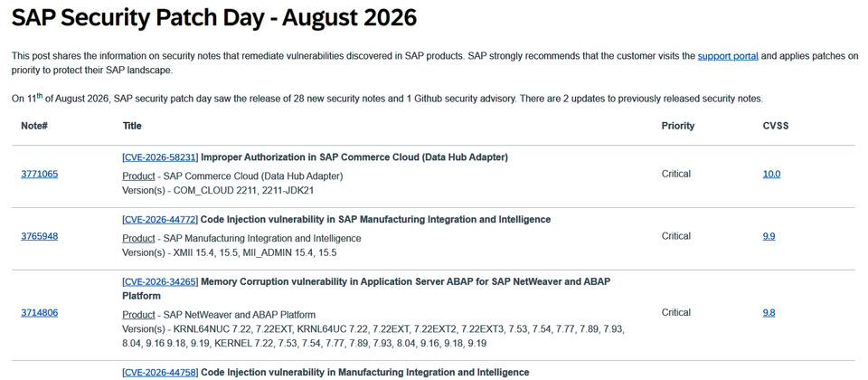Follow the CVE-2026-34265 link
The height and width of the screenshot is (380, 868).
click(160, 281)
